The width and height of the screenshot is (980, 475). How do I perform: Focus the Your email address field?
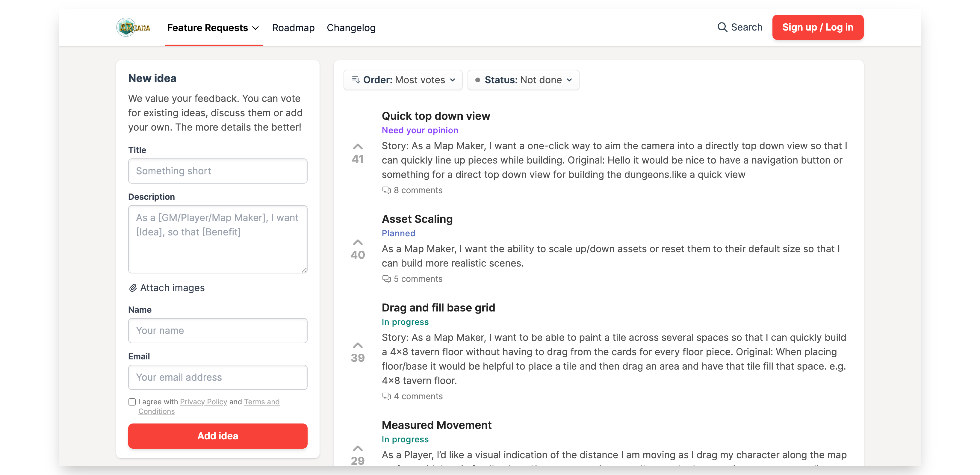click(218, 377)
